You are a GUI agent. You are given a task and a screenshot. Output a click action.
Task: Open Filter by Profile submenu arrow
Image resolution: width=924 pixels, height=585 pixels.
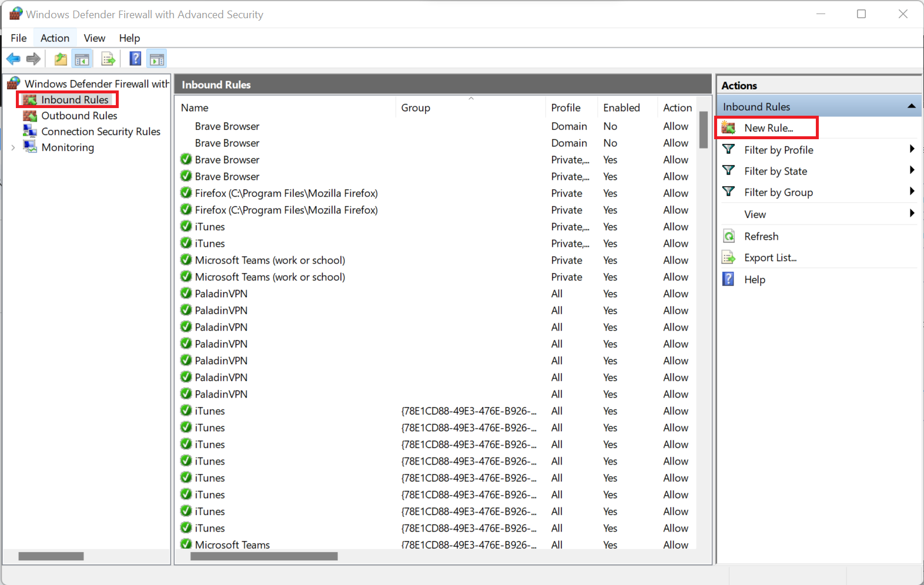912,149
